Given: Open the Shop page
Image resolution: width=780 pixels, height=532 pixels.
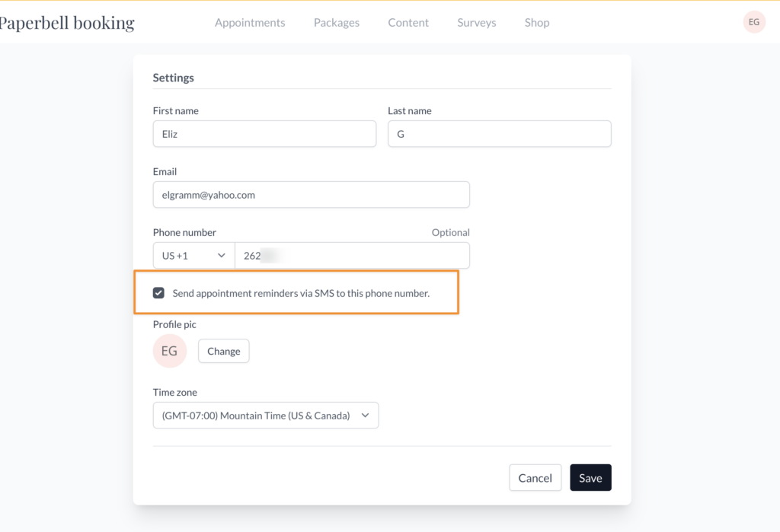Looking at the screenshot, I should click(536, 23).
